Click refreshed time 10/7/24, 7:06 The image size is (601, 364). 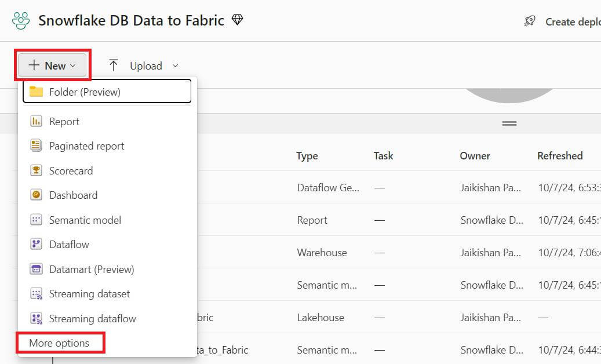[x=569, y=253]
